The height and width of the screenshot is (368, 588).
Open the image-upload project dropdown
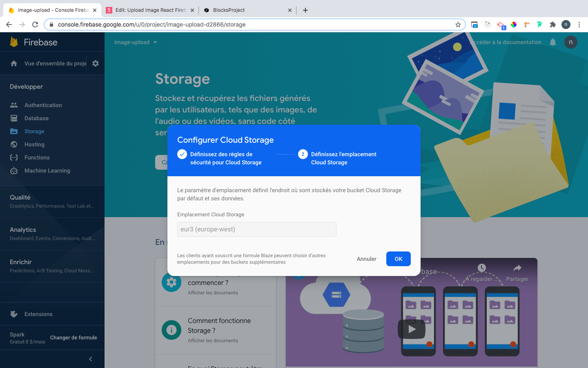pos(136,42)
